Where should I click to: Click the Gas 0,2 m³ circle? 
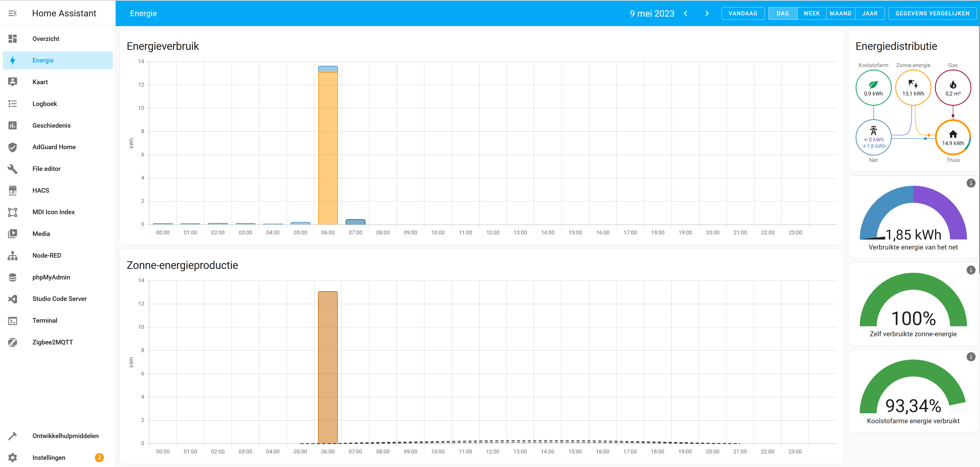click(953, 88)
